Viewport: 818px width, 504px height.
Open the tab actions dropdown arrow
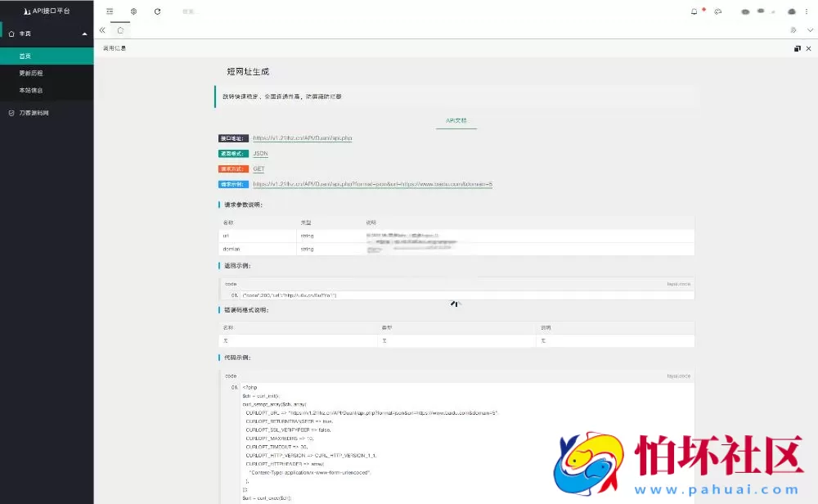click(x=810, y=30)
